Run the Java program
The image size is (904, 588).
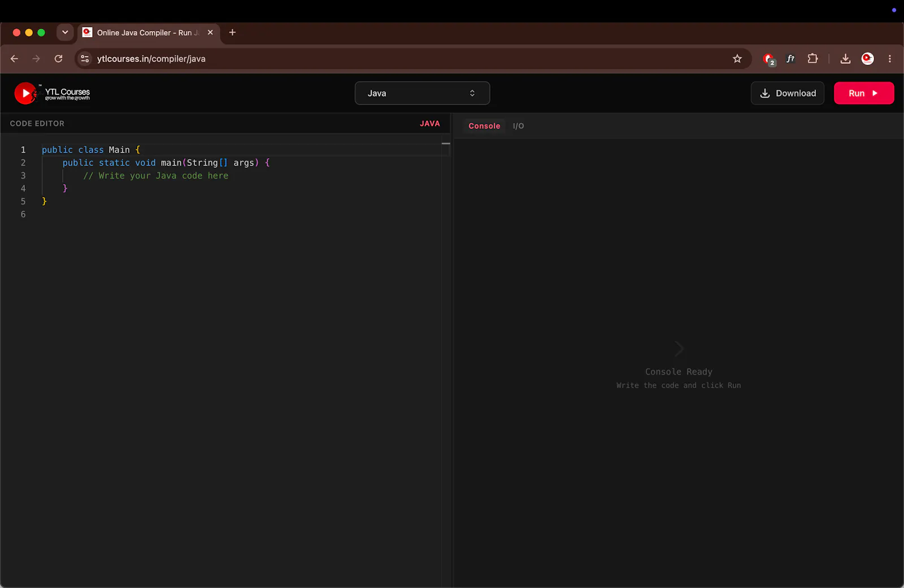click(864, 93)
